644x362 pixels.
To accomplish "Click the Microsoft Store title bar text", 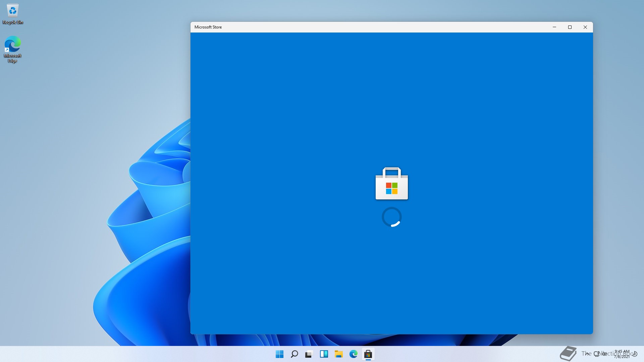I will (208, 27).
